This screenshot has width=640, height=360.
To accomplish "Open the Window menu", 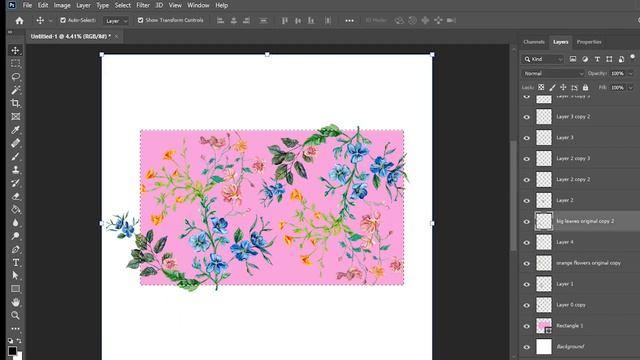I will [198, 5].
